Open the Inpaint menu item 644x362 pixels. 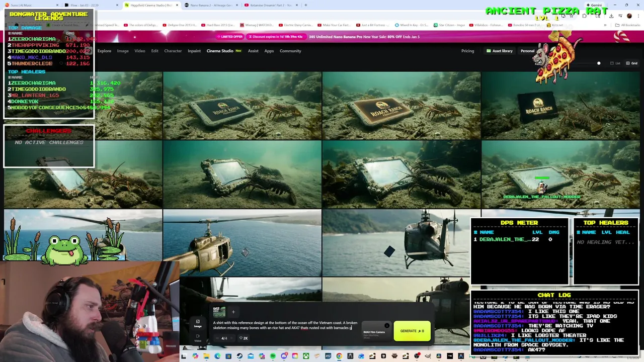click(194, 51)
